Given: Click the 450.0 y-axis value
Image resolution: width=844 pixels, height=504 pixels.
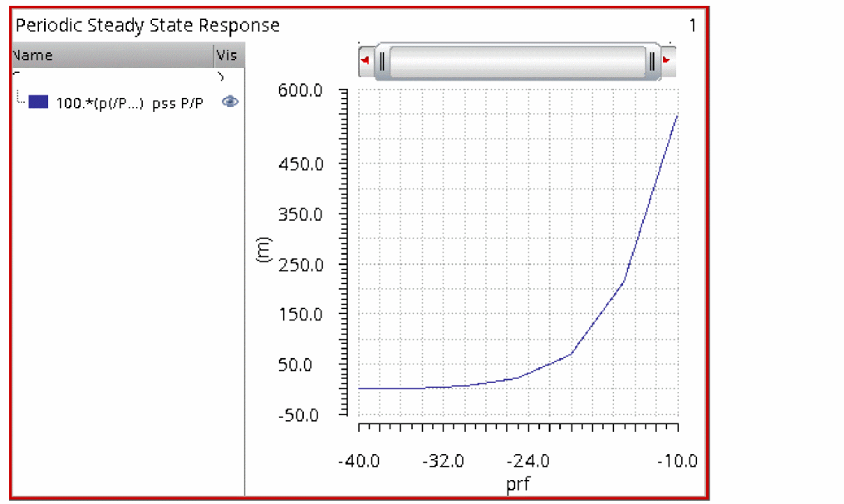Looking at the screenshot, I should pos(301,164).
